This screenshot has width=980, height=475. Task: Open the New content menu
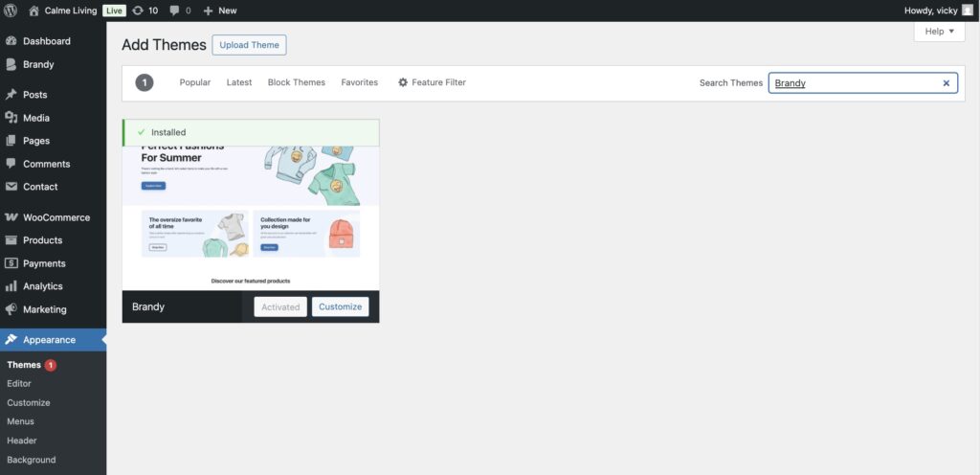tap(220, 11)
